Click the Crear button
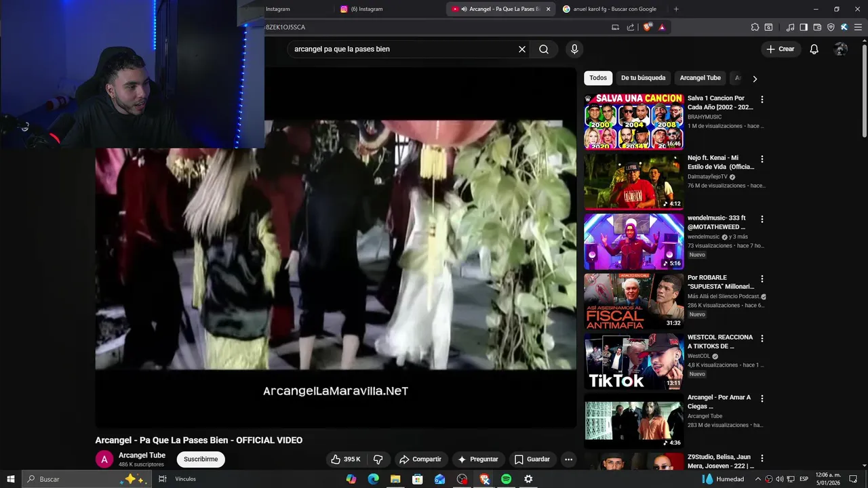The height and width of the screenshot is (488, 868). click(780, 49)
